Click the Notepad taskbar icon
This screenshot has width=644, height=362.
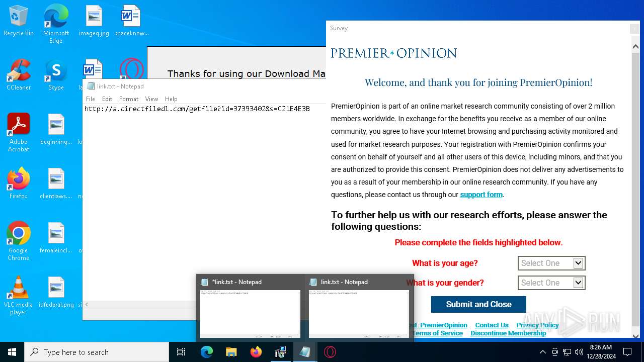tap(305, 352)
